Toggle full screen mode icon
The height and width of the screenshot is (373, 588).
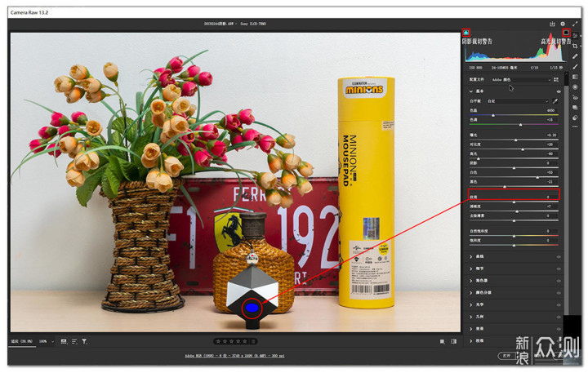click(575, 24)
